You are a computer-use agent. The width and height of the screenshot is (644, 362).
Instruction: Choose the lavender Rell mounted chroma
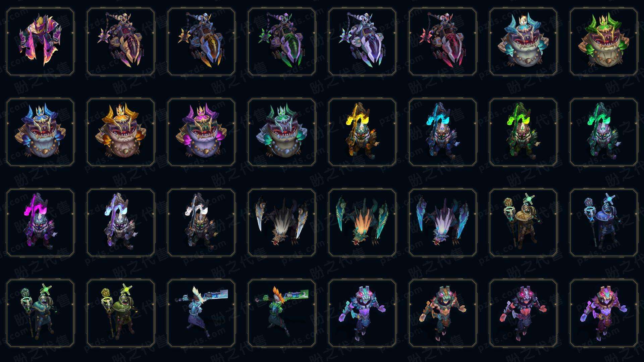pyautogui.click(x=362, y=42)
